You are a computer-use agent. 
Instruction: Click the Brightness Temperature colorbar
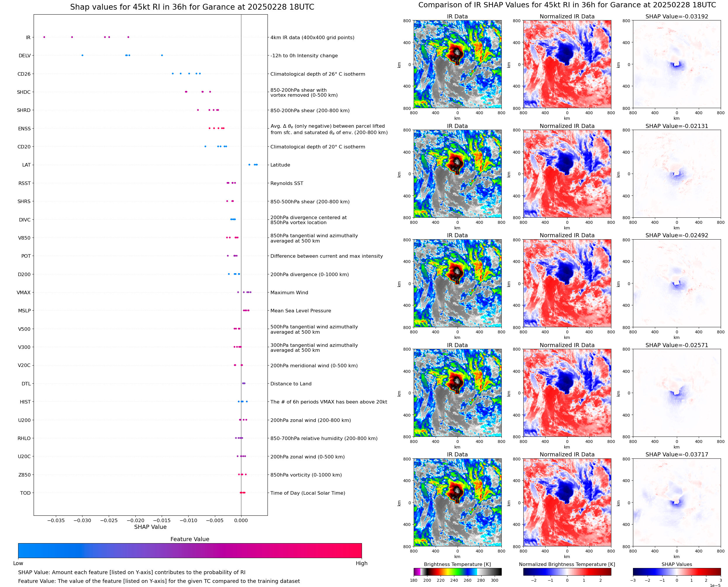457,572
